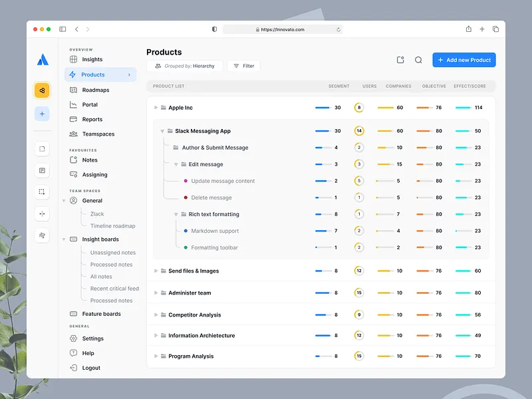Click the Users progress ring for Apple Inc

[360, 107]
